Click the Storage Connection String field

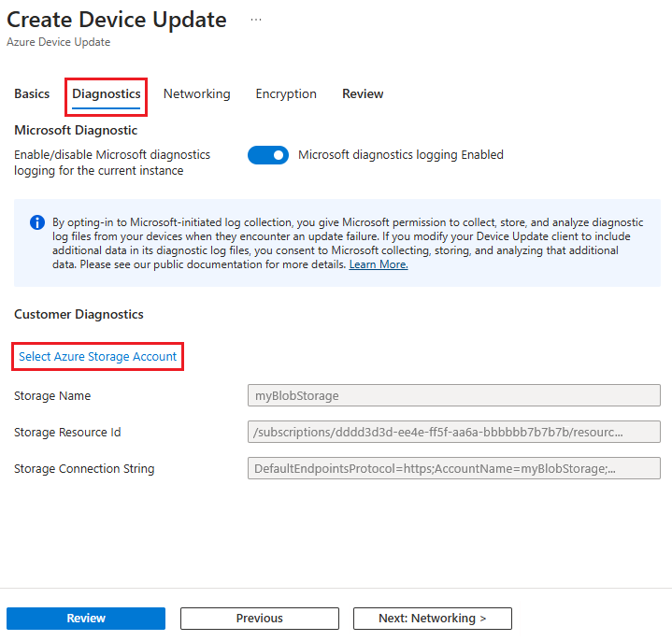[x=453, y=468]
